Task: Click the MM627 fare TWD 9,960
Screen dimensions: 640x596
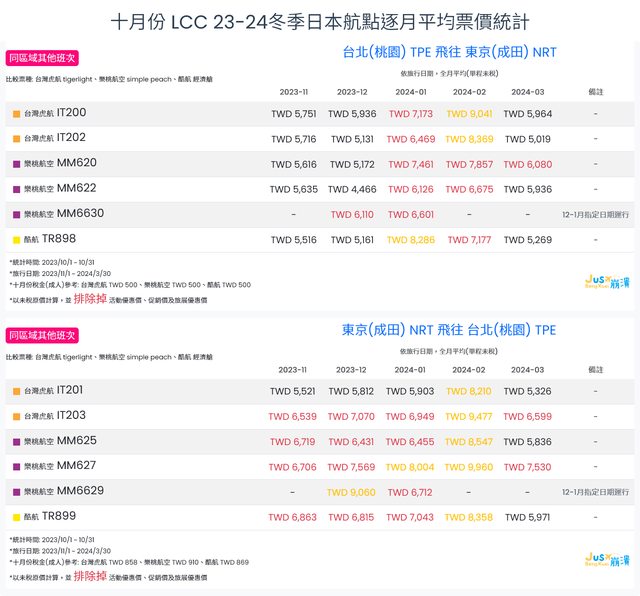Action: coord(469,467)
